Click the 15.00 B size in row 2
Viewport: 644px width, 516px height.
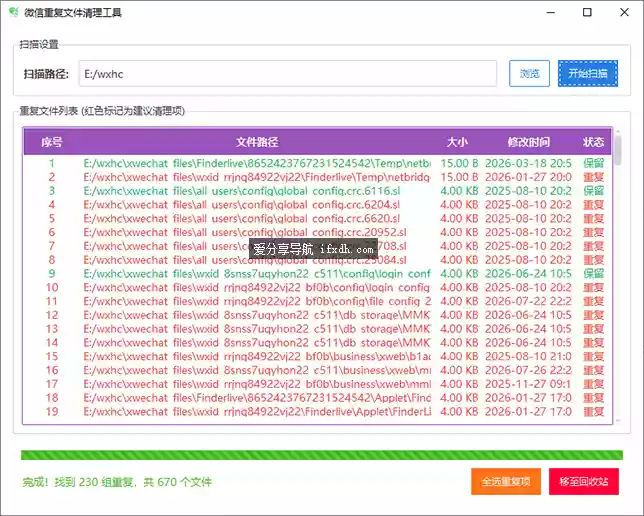coord(459,177)
